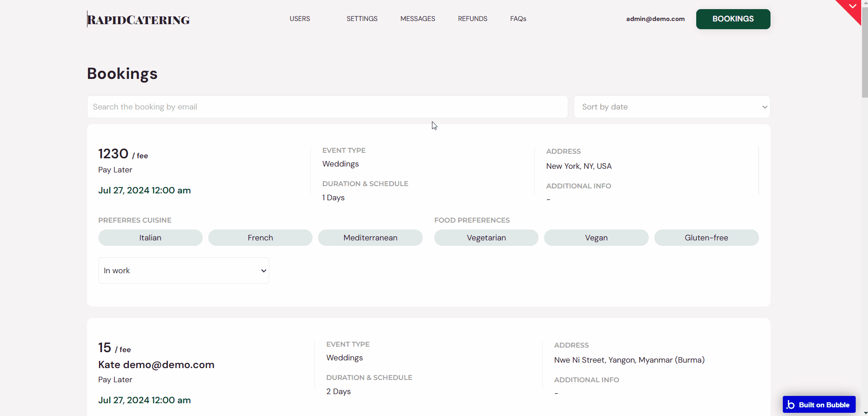The height and width of the screenshot is (416, 868).
Task: Click the Vegan food preference tag
Action: coord(596,238)
